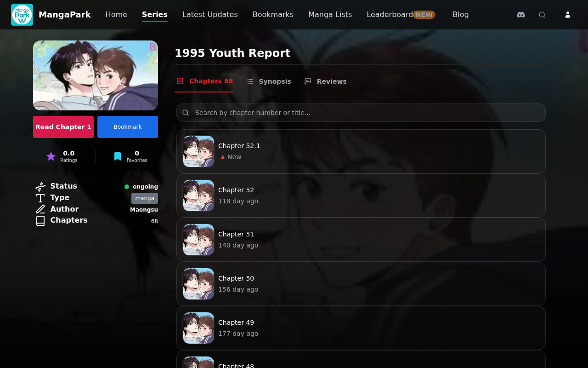Image resolution: width=588 pixels, height=368 pixels.
Task: Open Chapter 52 thumbnail
Action: click(x=198, y=195)
